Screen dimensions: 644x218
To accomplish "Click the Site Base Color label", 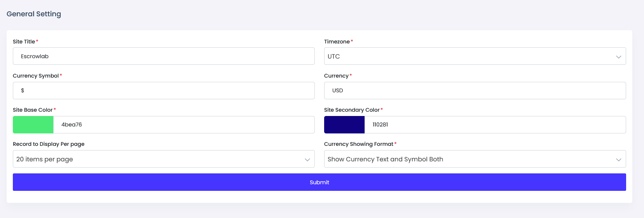I will tap(33, 110).
